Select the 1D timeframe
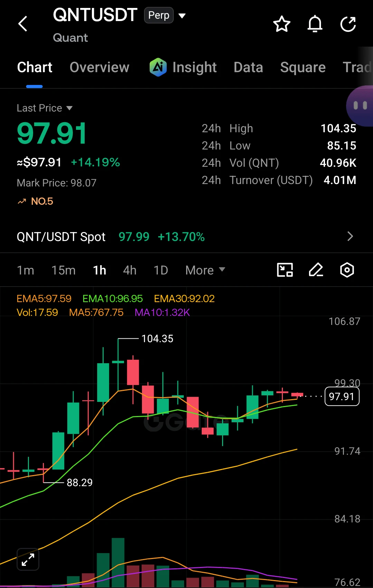Screen dimensions: 373x588 (161, 270)
